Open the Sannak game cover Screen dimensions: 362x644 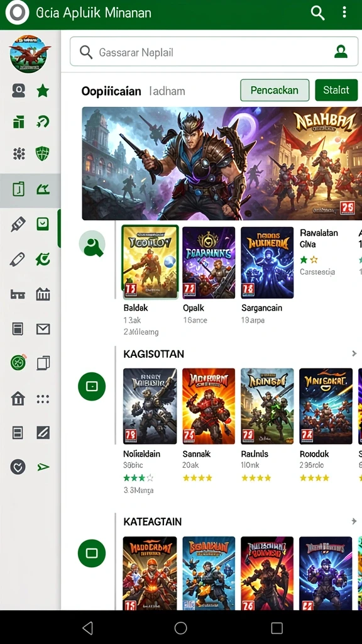(209, 406)
